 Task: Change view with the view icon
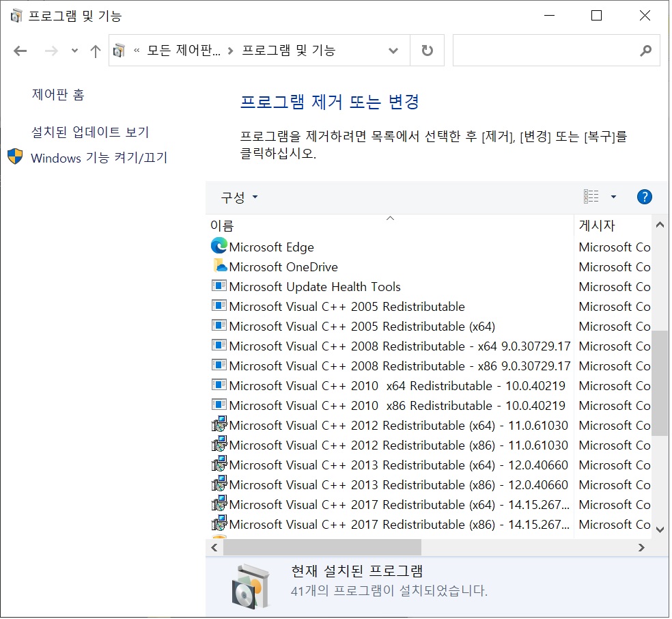[591, 197]
